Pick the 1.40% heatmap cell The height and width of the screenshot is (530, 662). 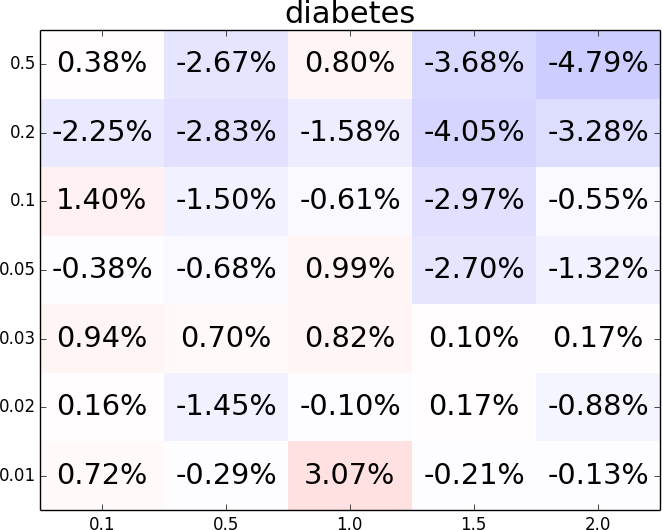click(102, 200)
